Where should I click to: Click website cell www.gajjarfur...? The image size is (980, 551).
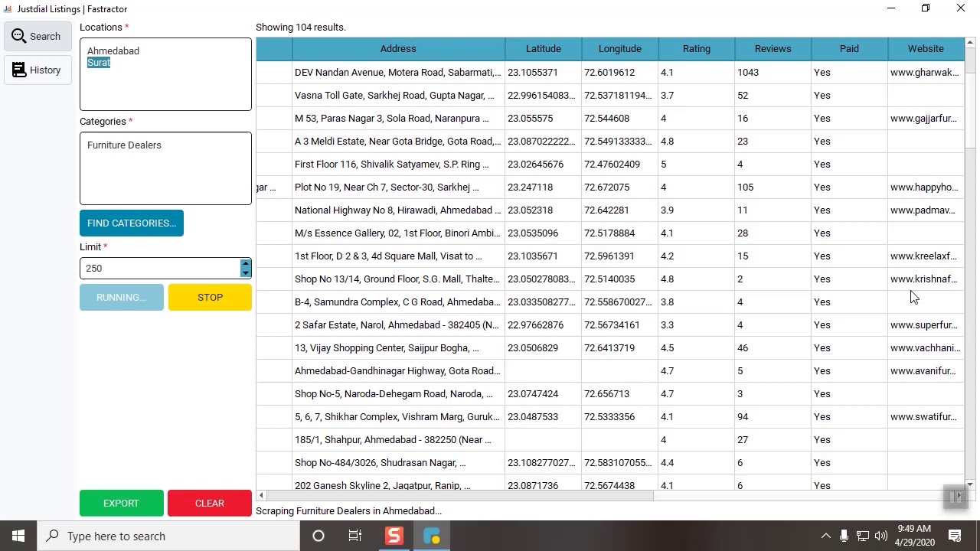(x=926, y=118)
